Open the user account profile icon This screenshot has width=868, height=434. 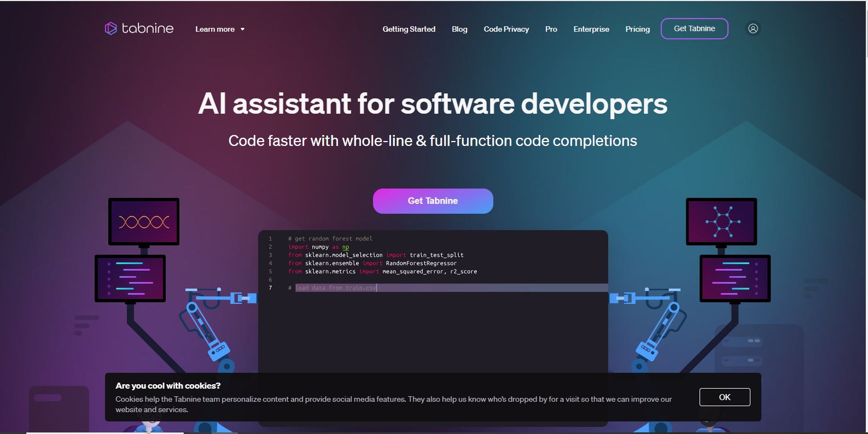pos(753,28)
